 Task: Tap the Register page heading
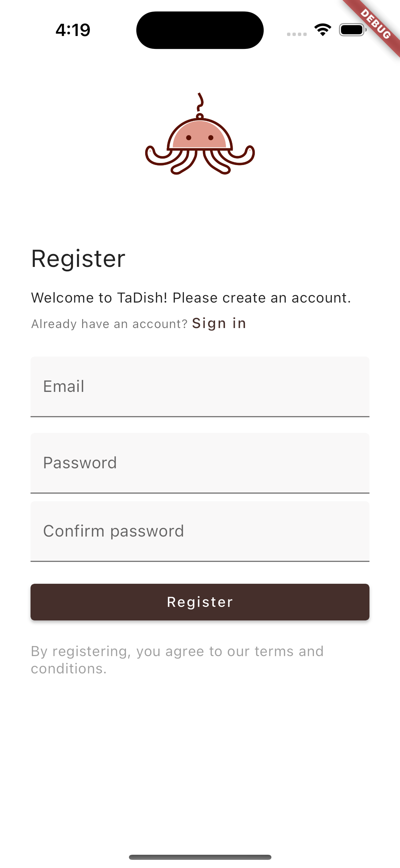click(x=78, y=259)
